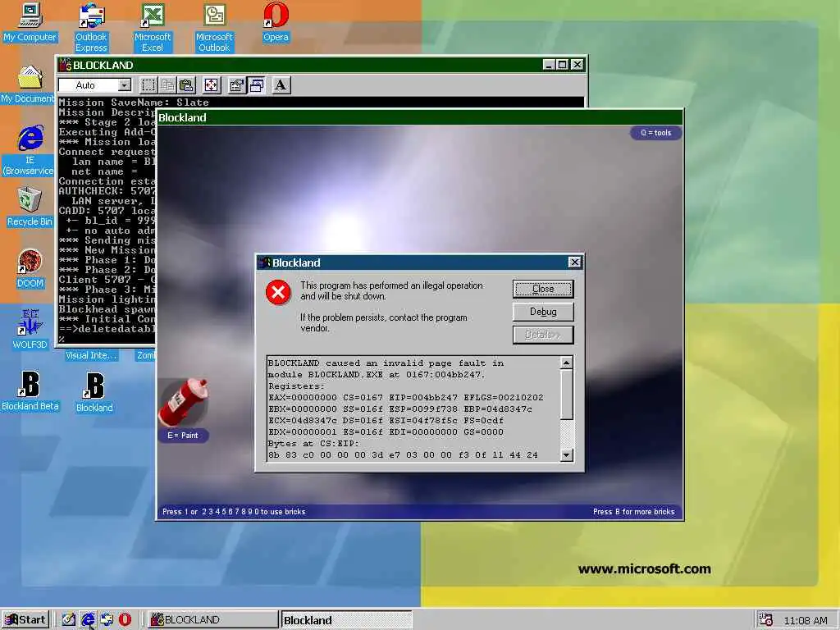Image resolution: width=840 pixels, height=630 pixels.
Task: Click the Copy icon in console toolbar
Action: click(167, 85)
